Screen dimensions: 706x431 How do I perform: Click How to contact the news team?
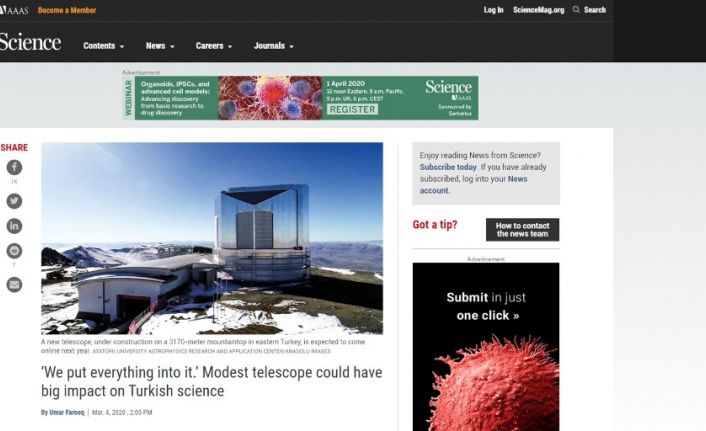pos(522,230)
